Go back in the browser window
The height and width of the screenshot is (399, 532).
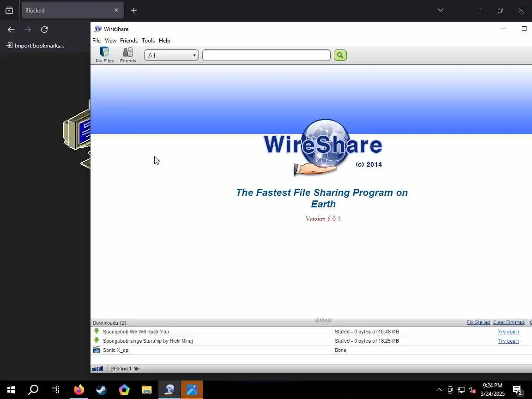tap(11, 30)
